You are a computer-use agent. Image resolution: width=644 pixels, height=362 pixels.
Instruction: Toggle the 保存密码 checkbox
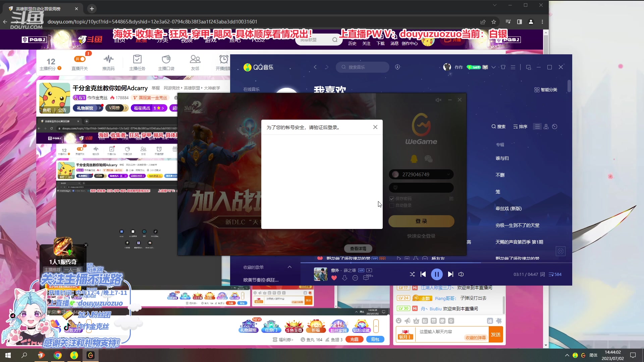coord(392,199)
